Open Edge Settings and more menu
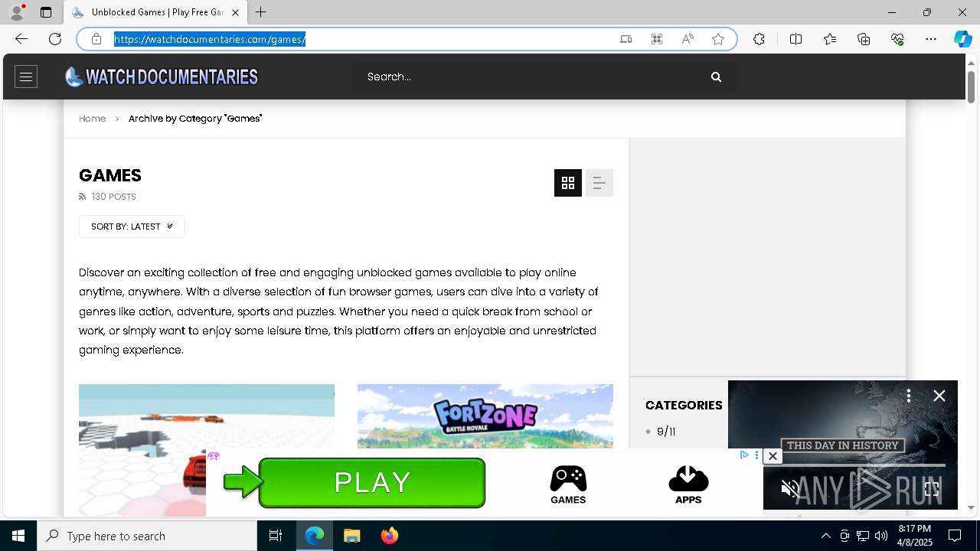The image size is (980, 551). (x=931, y=39)
